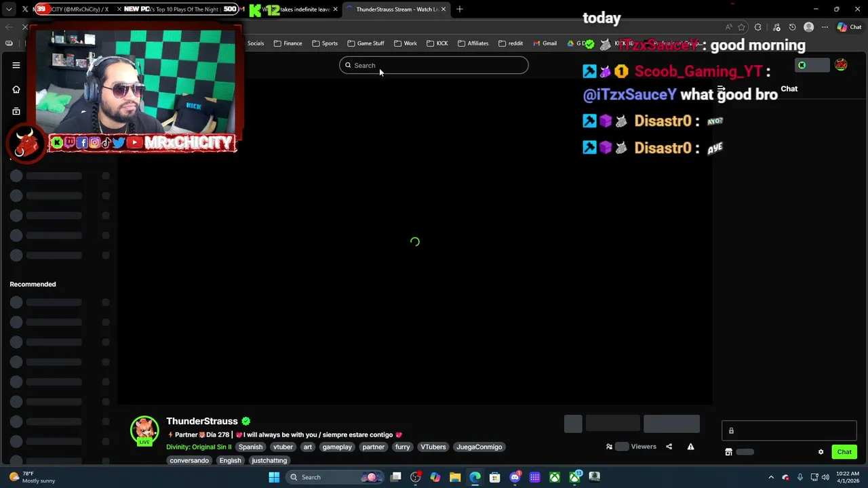Open weather widget showing 78°F Mostly sunny
868x488 pixels.
coord(32,477)
